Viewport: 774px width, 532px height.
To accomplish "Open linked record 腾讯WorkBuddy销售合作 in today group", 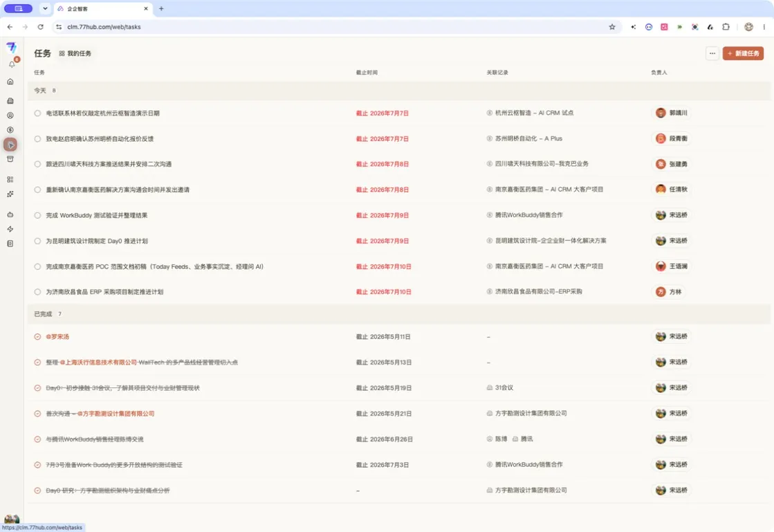I will (x=528, y=215).
